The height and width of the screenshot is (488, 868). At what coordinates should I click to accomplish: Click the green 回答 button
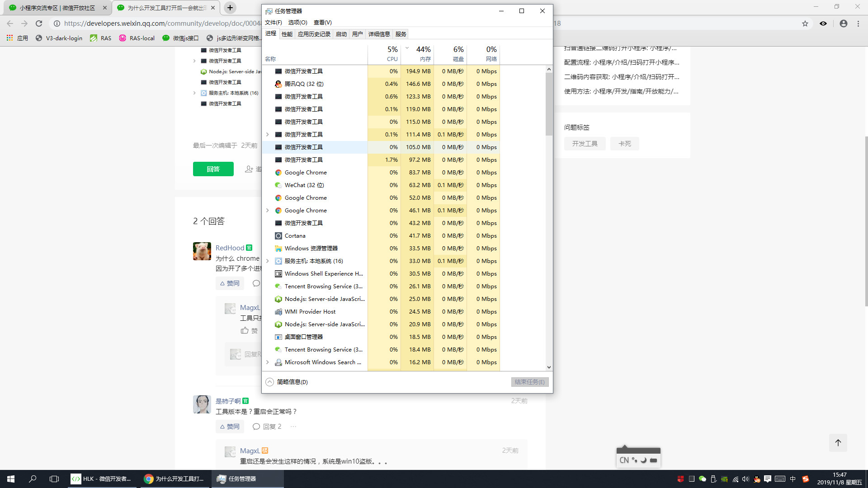213,169
